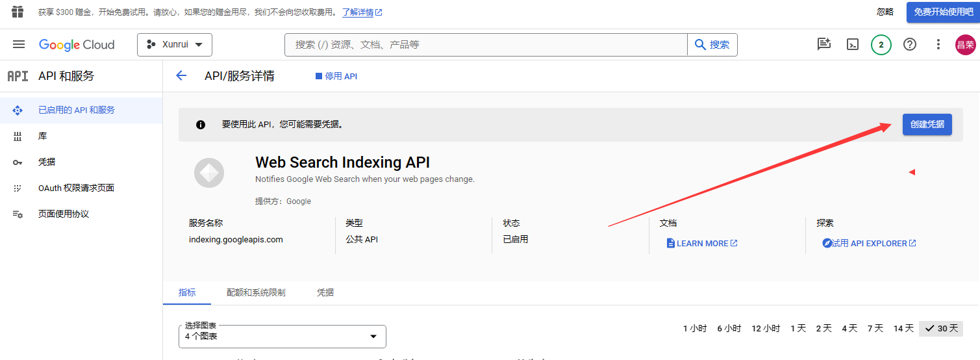The width and height of the screenshot is (980, 360).
Task: Click the 提供方：Google provider text
Action: pyautogui.click(x=283, y=201)
